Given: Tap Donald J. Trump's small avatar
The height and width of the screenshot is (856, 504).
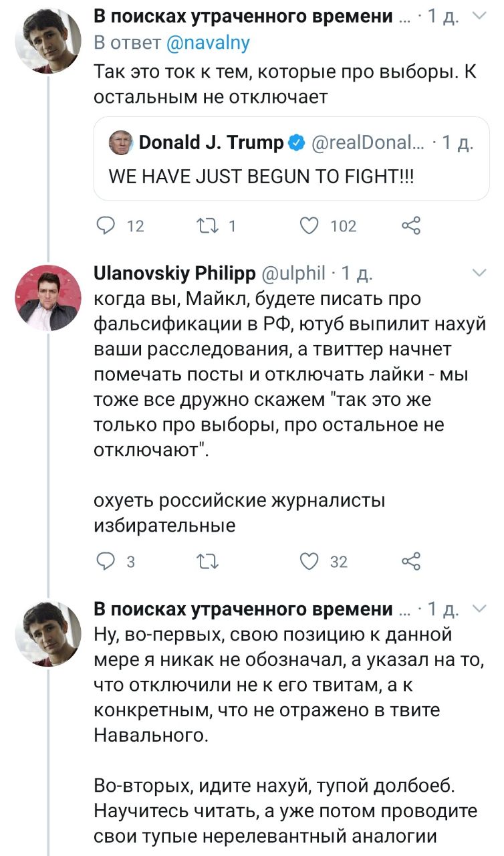Looking at the screenshot, I should point(121,142).
